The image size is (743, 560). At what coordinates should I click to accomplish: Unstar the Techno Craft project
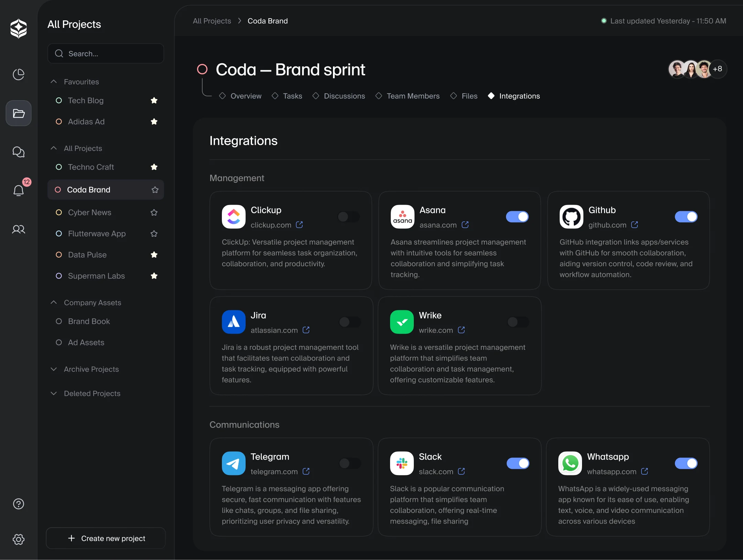point(154,167)
